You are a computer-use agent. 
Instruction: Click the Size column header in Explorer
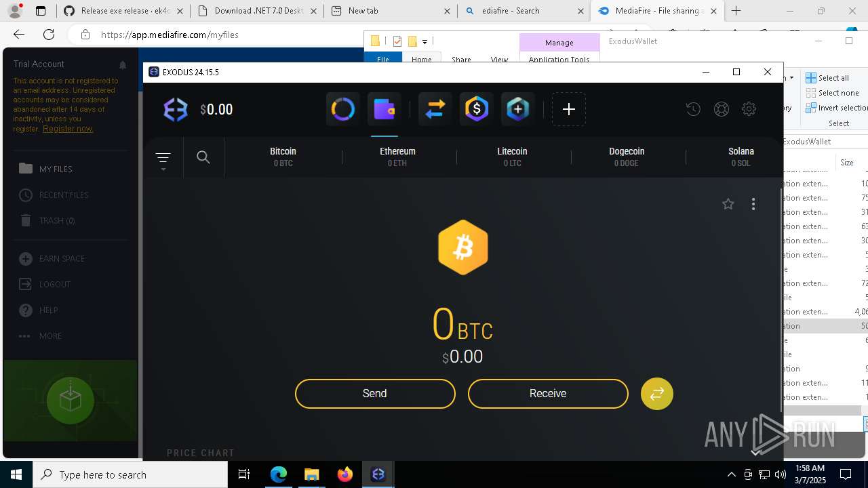click(x=847, y=163)
